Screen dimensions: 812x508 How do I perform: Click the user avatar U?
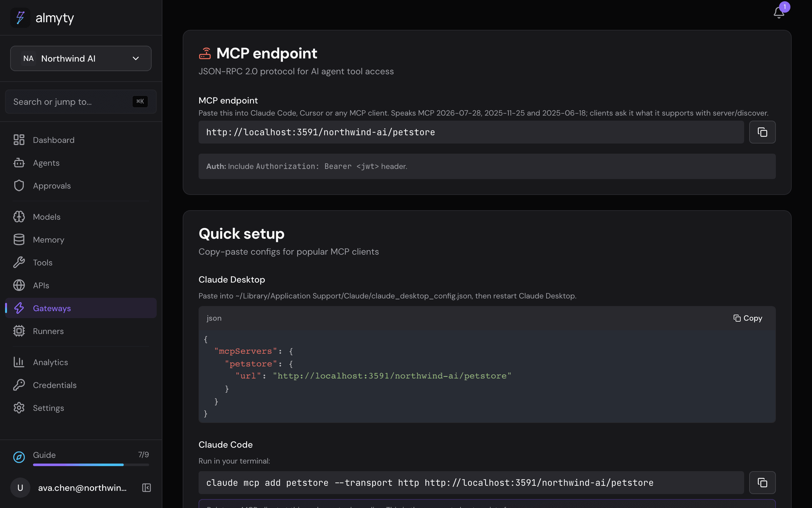20,487
